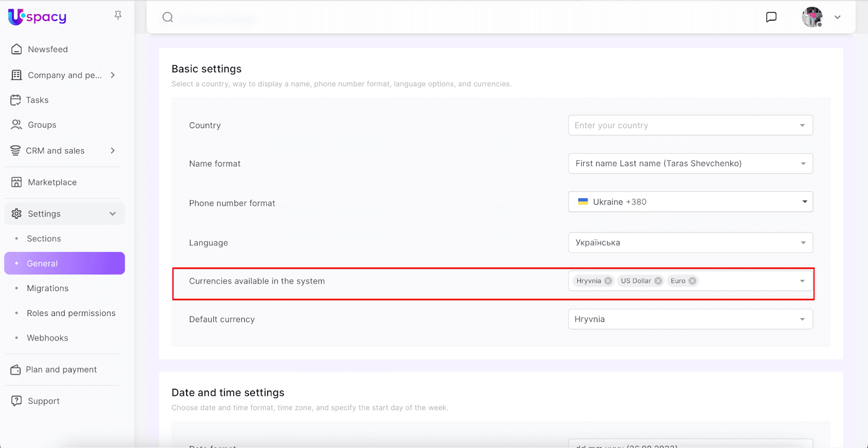Pin the sidebar with the pin icon
Screen dimensions: 868x448
tap(118, 16)
